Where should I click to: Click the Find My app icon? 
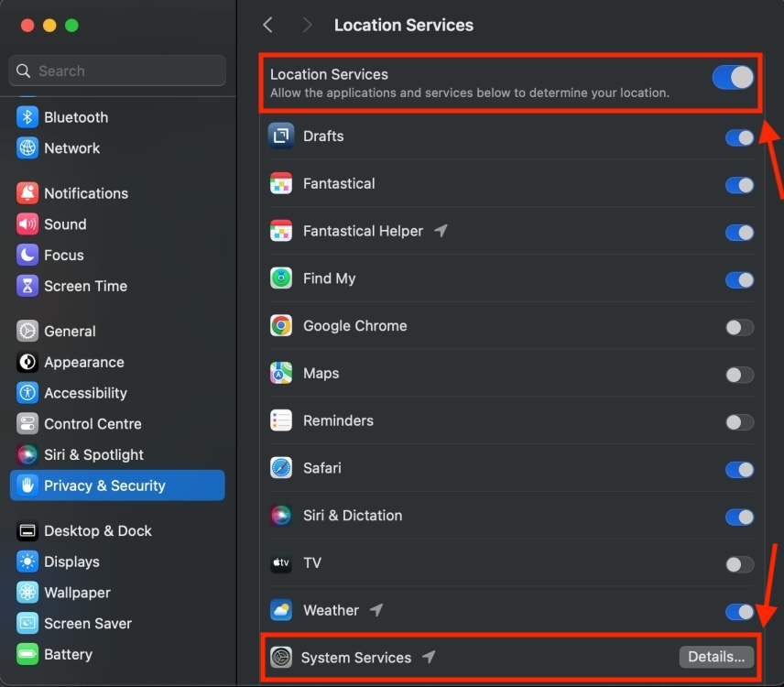click(281, 278)
